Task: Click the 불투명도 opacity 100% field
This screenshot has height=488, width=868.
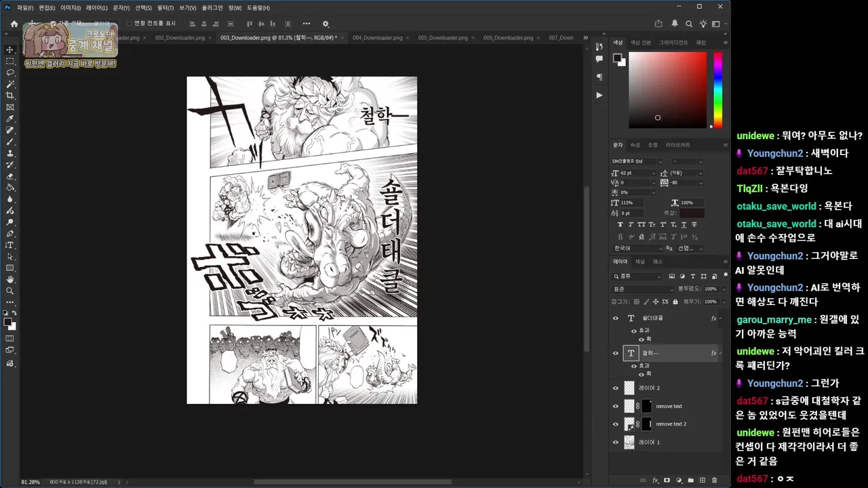Action: 710,289
